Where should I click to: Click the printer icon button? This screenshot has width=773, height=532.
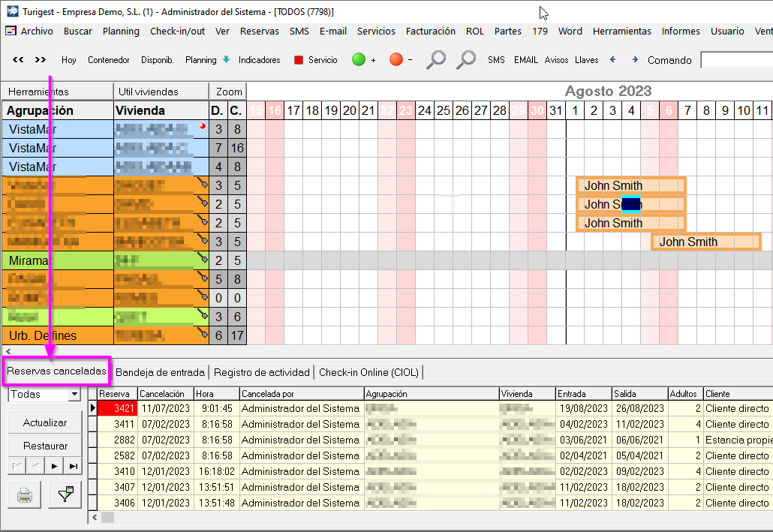[25, 494]
